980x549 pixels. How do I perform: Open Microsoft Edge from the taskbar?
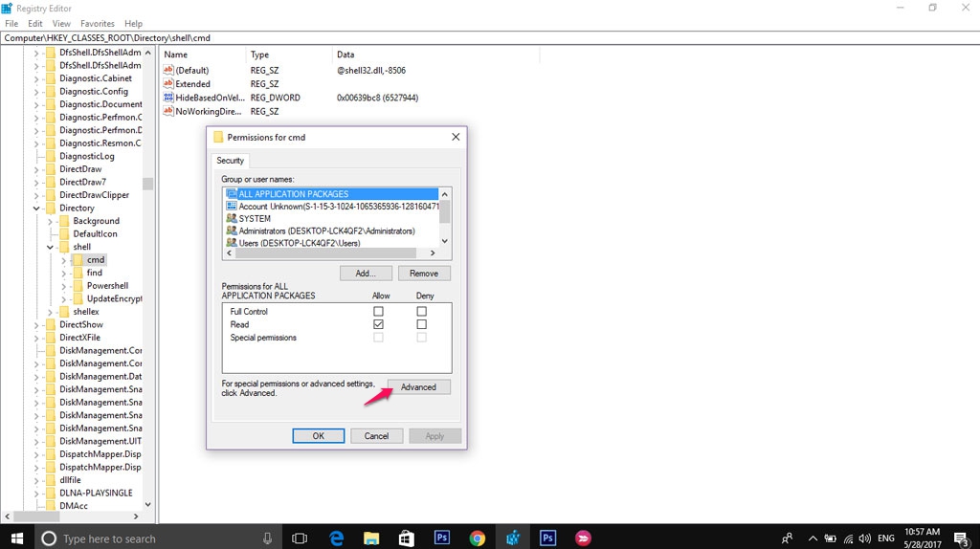[x=337, y=538]
